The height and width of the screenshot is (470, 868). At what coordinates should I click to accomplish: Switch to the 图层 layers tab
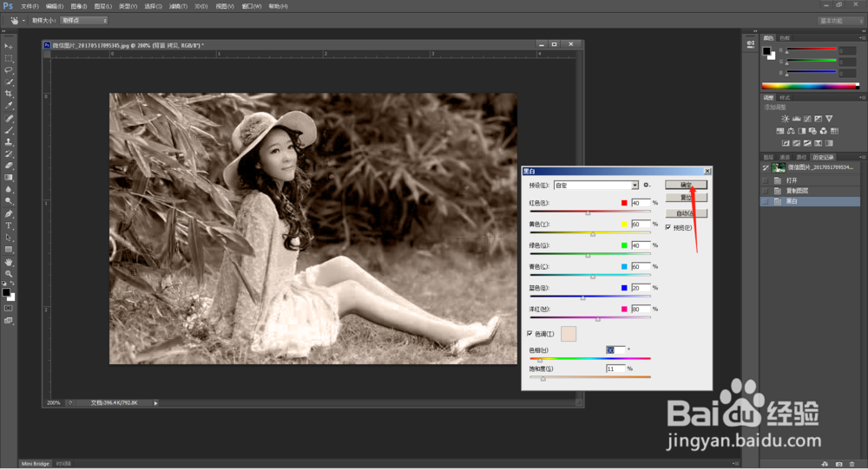(769, 157)
